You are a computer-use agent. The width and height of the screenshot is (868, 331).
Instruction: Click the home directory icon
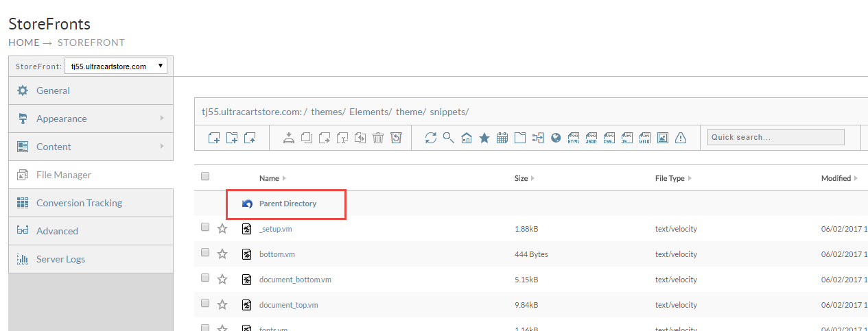(x=467, y=138)
